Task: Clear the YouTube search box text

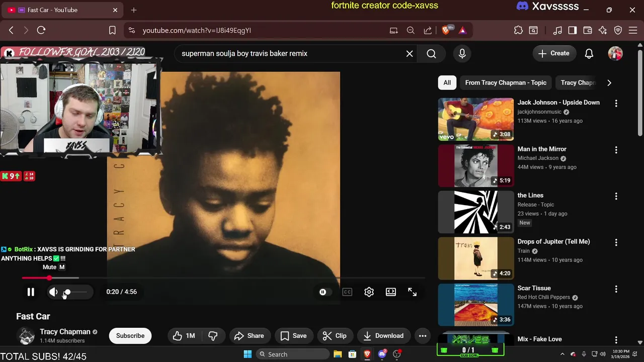Action: point(410,54)
